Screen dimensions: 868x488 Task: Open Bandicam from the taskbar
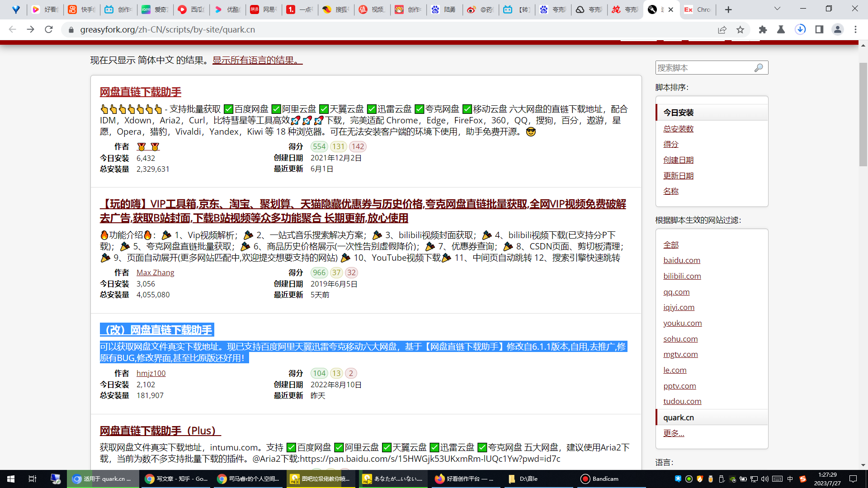pyautogui.click(x=599, y=479)
